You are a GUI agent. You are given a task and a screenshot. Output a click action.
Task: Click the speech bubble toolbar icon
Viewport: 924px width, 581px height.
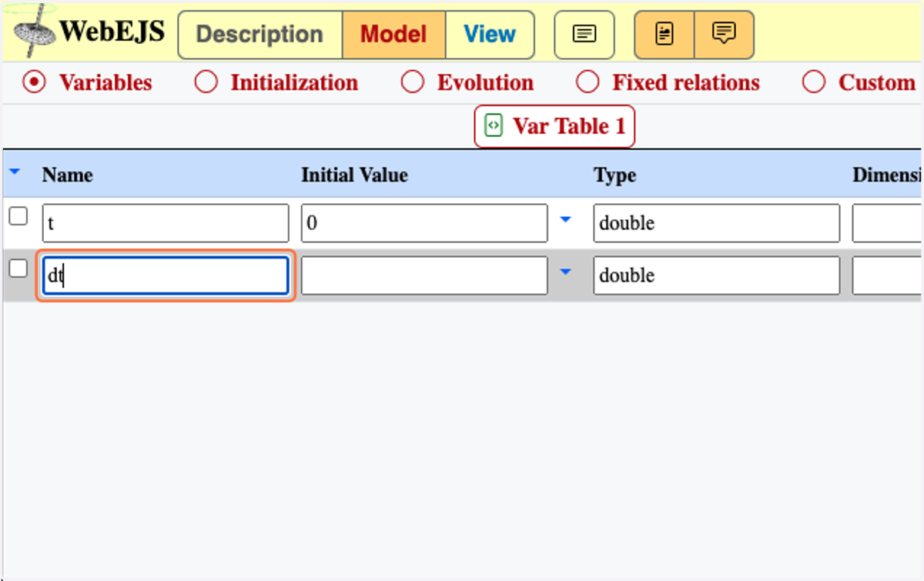click(724, 35)
